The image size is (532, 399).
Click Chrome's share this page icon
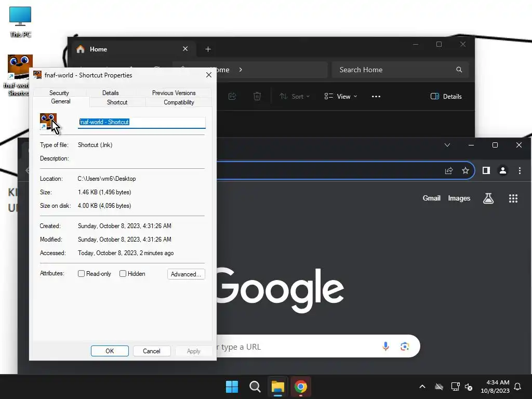pos(449,170)
